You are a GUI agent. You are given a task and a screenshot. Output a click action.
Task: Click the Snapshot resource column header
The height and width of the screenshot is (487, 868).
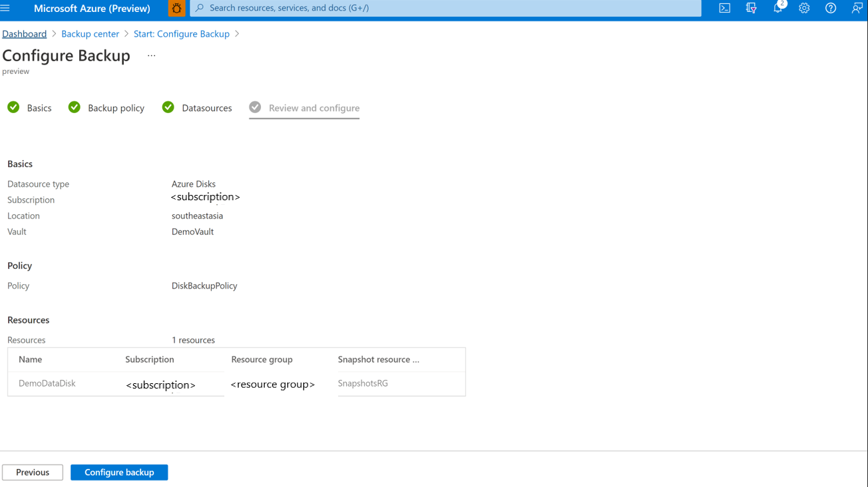(379, 359)
